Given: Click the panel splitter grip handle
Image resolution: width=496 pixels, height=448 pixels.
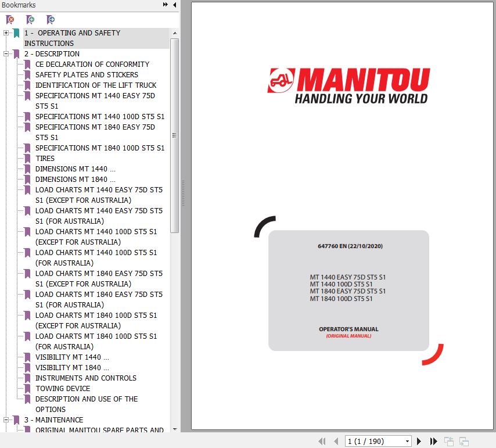Looking at the screenshot, I should [x=183, y=193].
